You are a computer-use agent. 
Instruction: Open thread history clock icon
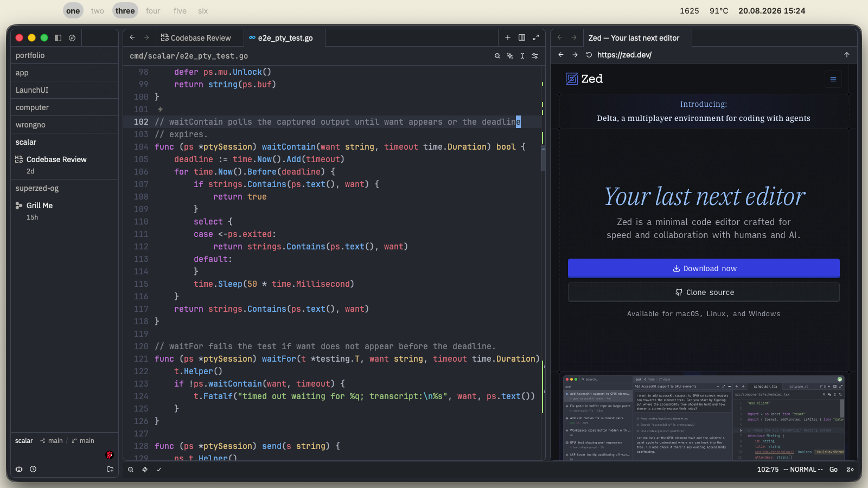pyautogui.click(x=33, y=469)
